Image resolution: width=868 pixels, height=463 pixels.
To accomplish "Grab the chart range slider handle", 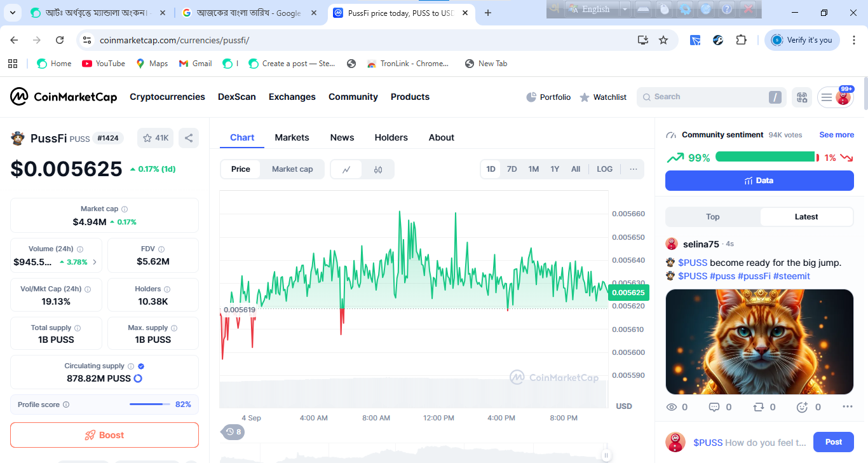I will tap(606, 455).
